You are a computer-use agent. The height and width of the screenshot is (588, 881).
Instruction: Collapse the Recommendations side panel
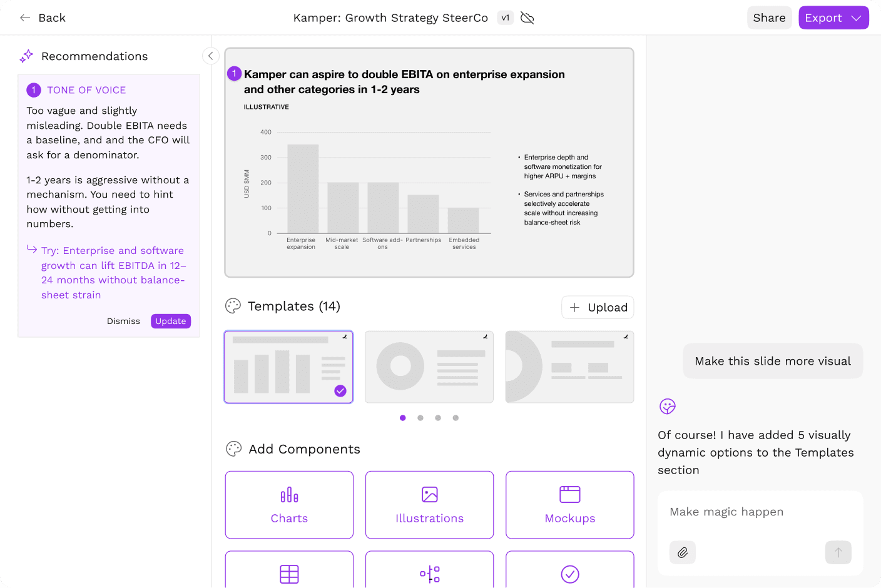pyautogui.click(x=211, y=56)
